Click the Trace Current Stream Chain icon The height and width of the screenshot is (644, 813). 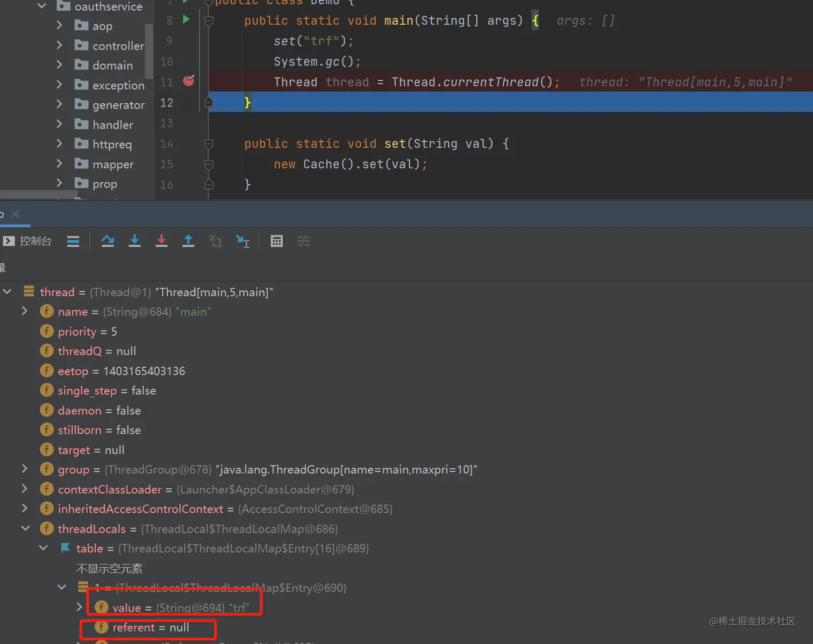tap(304, 241)
